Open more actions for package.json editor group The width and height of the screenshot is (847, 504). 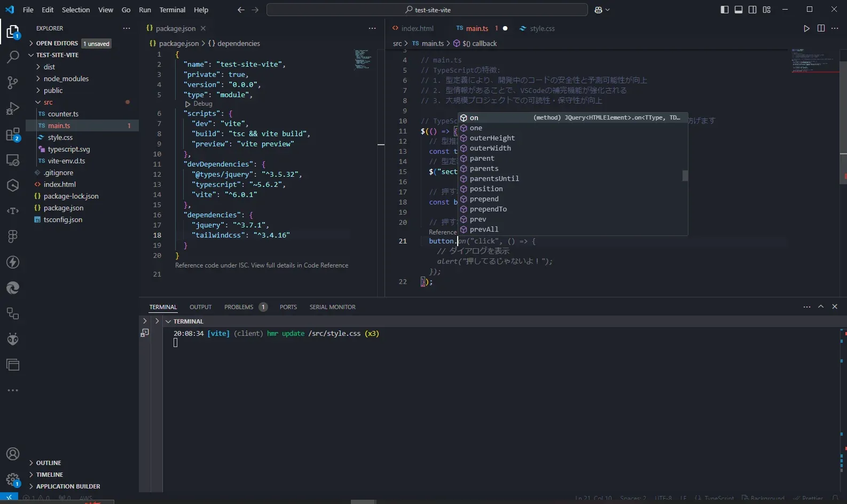pos(372,28)
